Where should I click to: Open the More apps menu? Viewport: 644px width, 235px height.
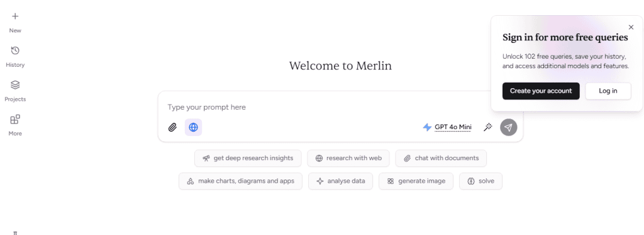click(x=15, y=125)
